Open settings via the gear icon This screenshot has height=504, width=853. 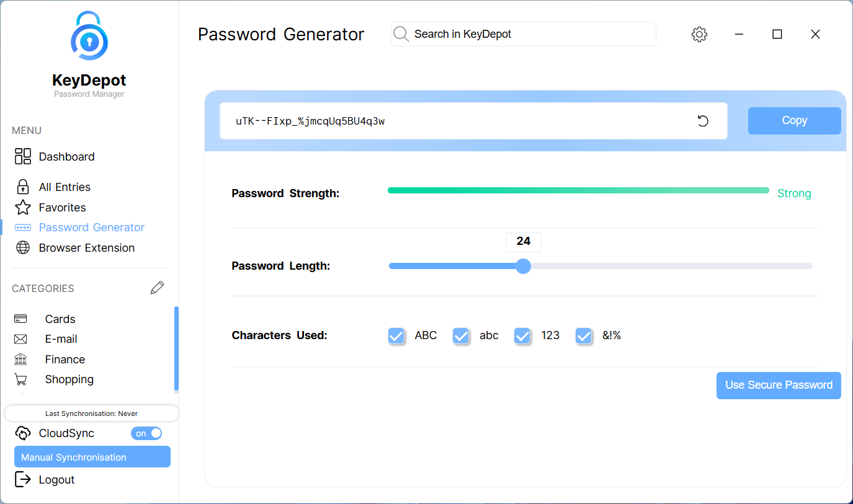click(699, 35)
